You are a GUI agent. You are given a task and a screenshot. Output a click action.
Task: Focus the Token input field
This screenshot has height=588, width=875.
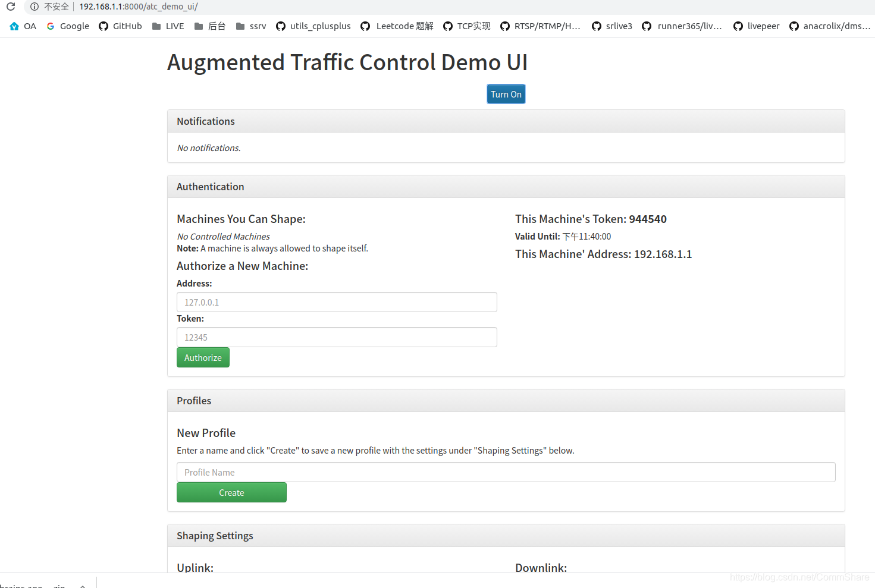coord(337,337)
